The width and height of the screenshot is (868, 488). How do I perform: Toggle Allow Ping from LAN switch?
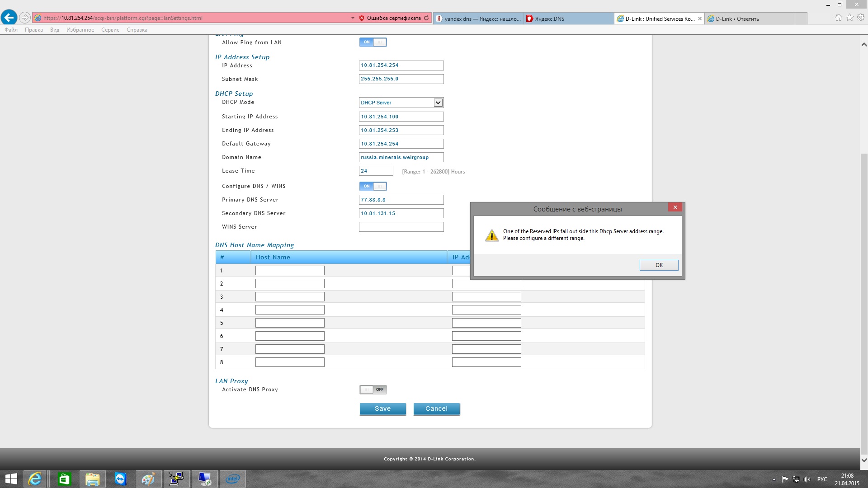(373, 42)
